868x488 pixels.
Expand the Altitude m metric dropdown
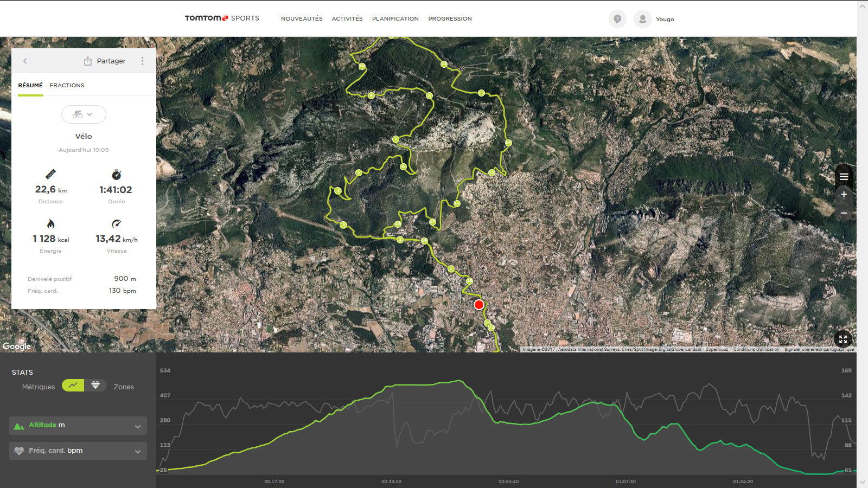(78, 426)
